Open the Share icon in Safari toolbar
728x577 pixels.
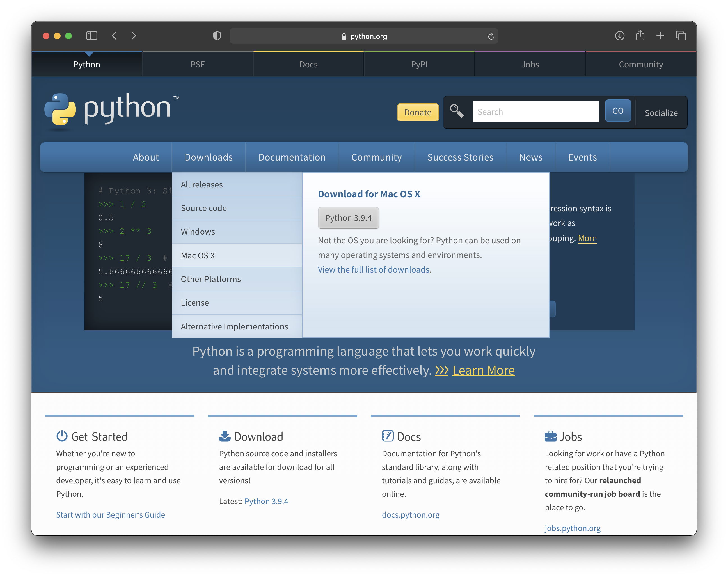(x=640, y=35)
